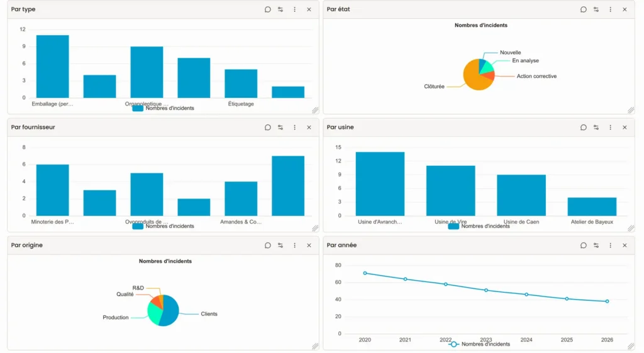Close the Par état panel
Image resolution: width=644 pixels, height=353 pixels.
click(x=625, y=9)
